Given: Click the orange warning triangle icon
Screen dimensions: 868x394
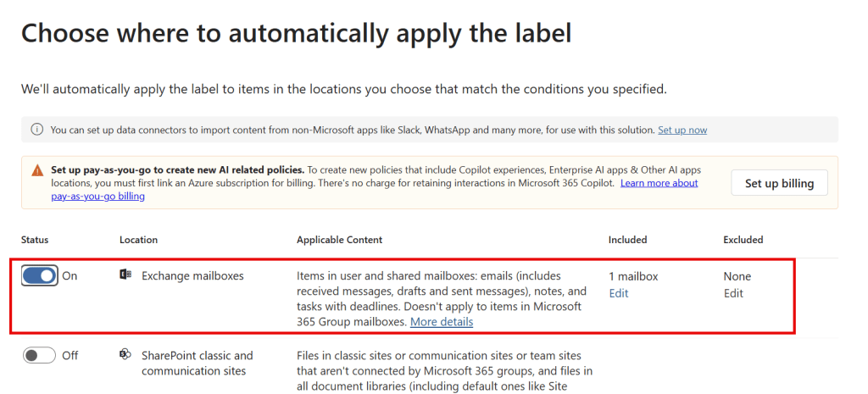Looking at the screenshot, I should coord(37,170).
